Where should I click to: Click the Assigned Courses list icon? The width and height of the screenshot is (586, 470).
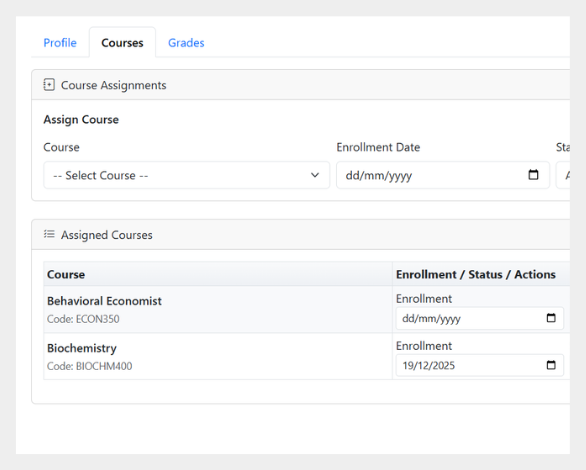[x=49, y=234]
